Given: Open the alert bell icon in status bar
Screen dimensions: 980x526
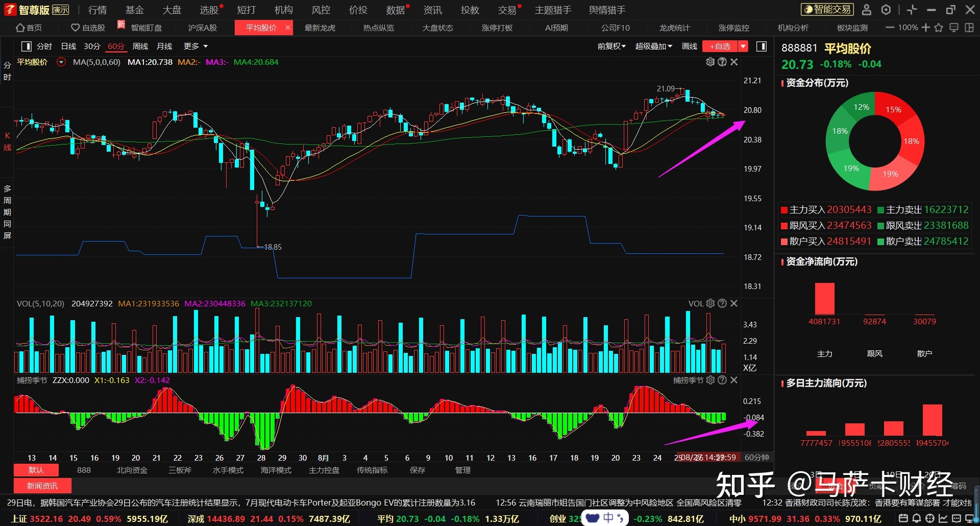Looking at the screenshot, I should (917, 519).
